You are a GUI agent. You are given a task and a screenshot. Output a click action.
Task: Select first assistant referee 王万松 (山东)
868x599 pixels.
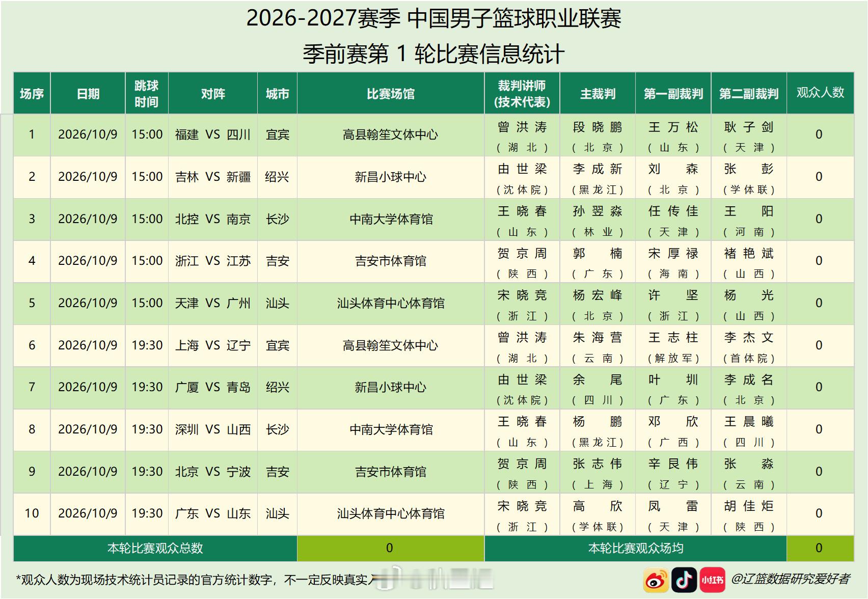(673, 134)
